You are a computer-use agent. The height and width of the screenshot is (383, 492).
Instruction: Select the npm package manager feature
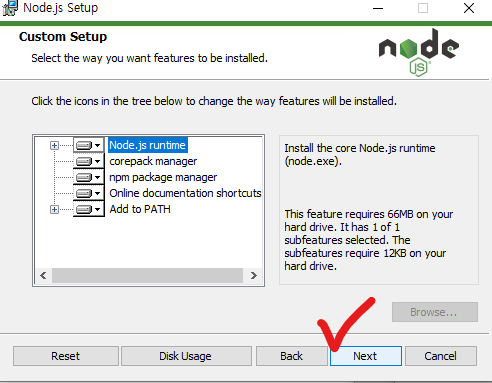[163, 177]
